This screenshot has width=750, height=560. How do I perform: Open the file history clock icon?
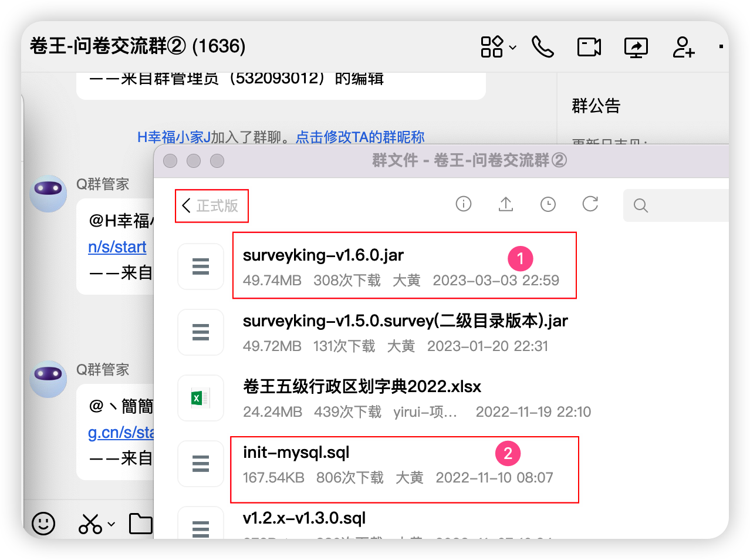pos(548,204)
